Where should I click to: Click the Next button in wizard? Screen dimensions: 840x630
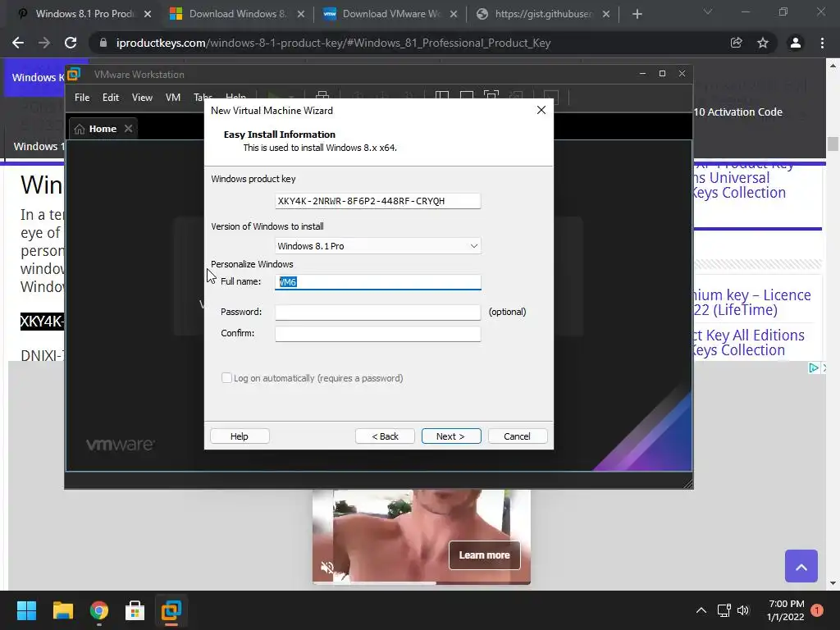451,436
